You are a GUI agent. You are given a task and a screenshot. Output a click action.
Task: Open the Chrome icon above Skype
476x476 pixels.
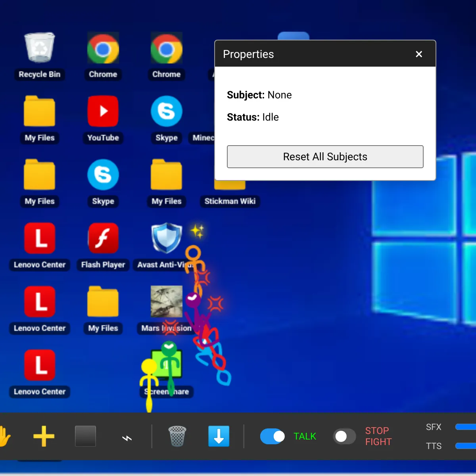pos(167,48)
